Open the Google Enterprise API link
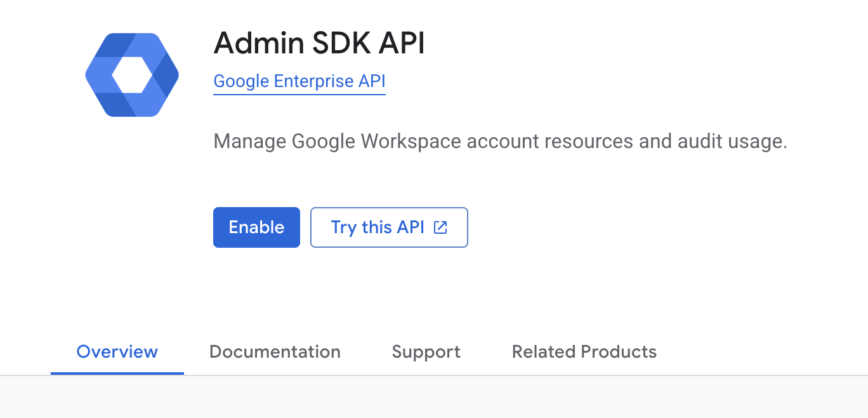 (x=299, y=81)
